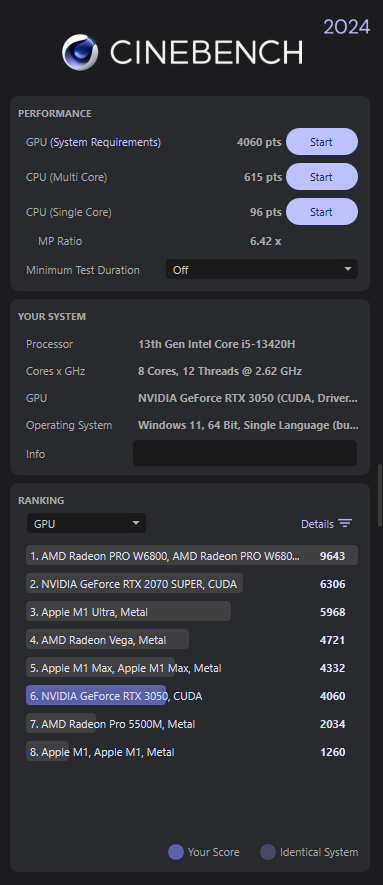383x885 pixels.
Task: Click the 1260 ranking score
Action: tap(332, 752)
